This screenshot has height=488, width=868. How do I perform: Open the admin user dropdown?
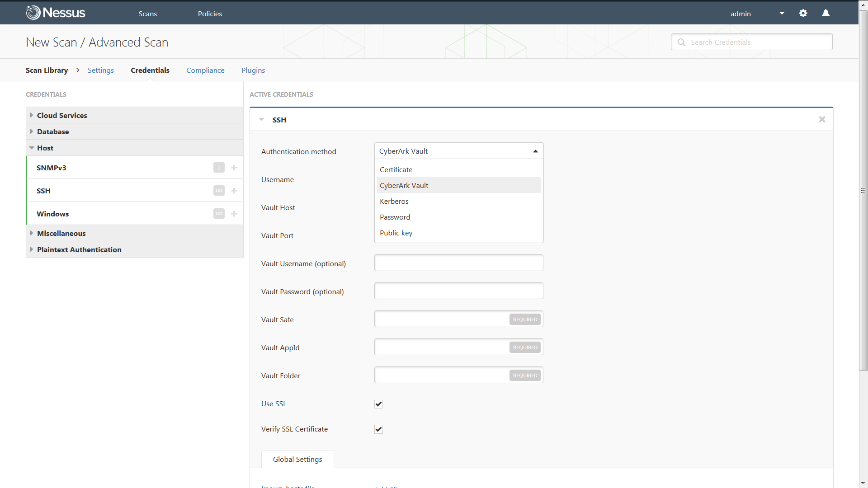(782, 13)
